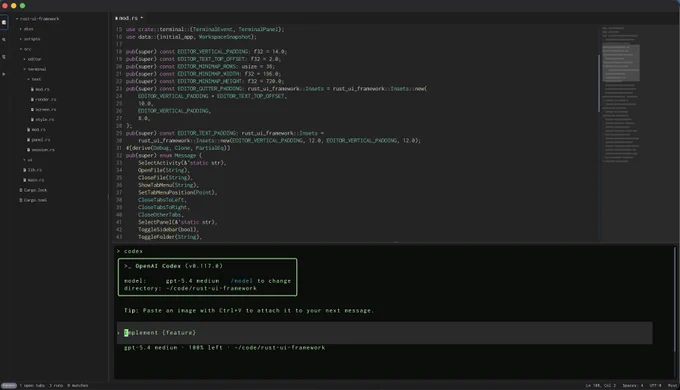
Task: Close the window with red button
Action: click(x=5, y=6)
